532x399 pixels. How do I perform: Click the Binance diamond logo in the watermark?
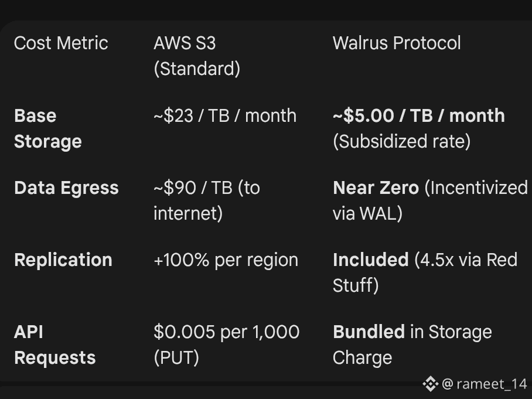(x=430, y=384)
